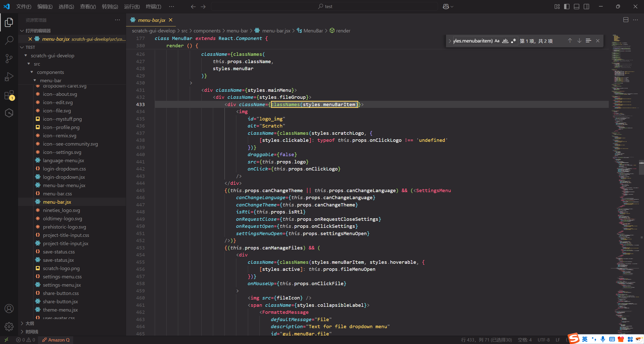The width and height of the screenshot is (644, 344).
Task: Open the Source Control view
Action: (x=9, y=58)
